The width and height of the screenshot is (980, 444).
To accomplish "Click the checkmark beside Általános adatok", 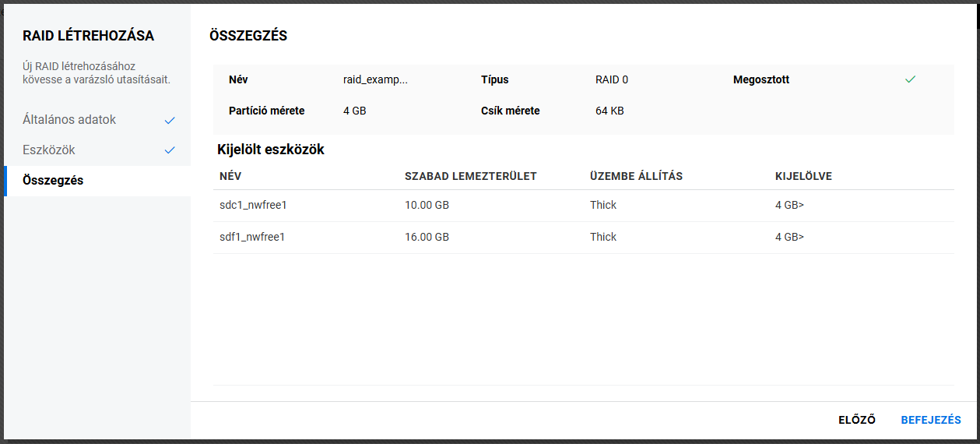I will [x=170, y=121].
